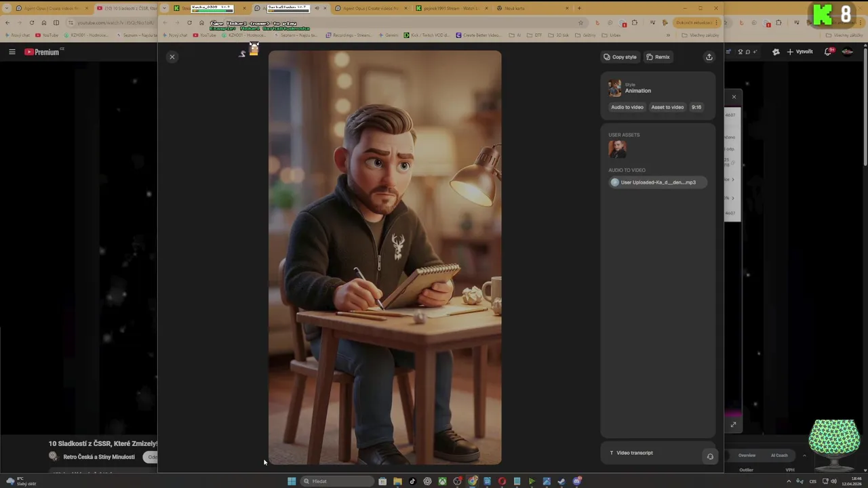Click the User Uploaded mp3 audio chip
The height and width of the screenshot is (488, 868).
(657, 182)
